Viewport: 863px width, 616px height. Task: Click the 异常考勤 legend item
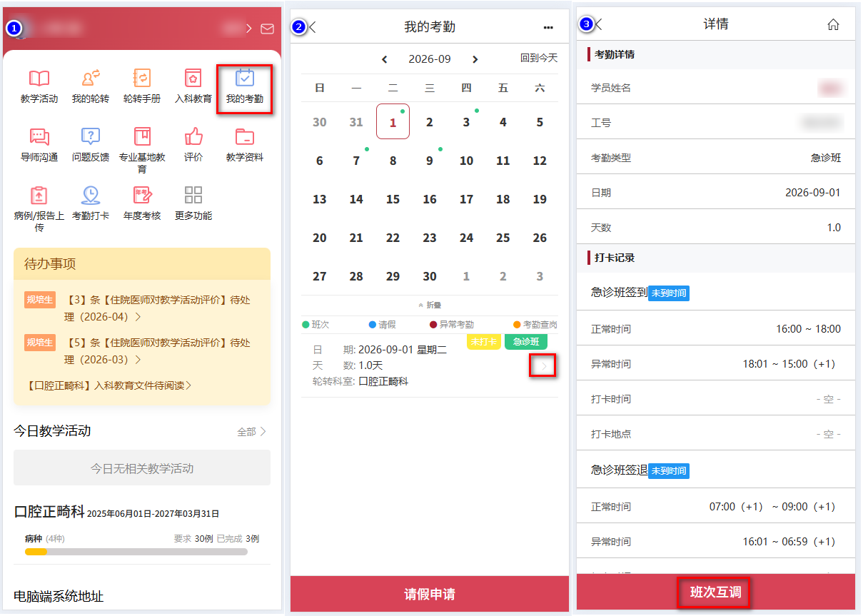pyautogui.click(x=452, y=325)
